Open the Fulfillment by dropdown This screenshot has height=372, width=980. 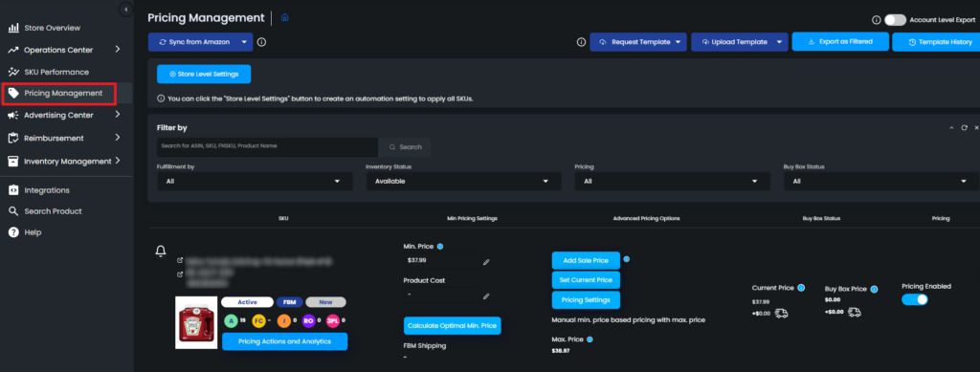point(255,181)
